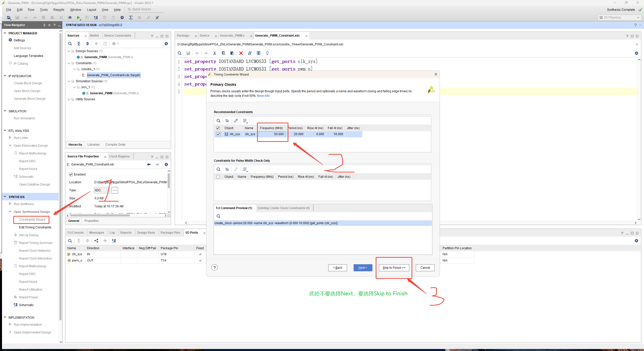Open the Reports menu

click(59, 10)
